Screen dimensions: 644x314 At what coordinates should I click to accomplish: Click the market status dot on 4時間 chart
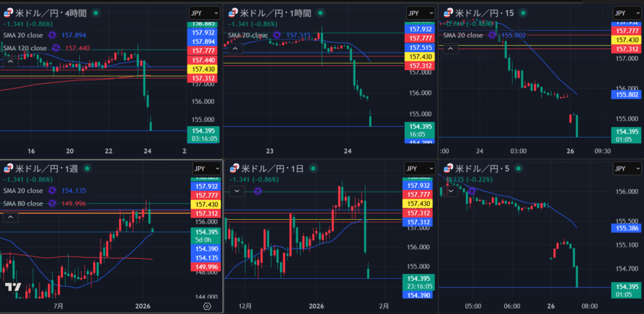[x=95, y=13]
